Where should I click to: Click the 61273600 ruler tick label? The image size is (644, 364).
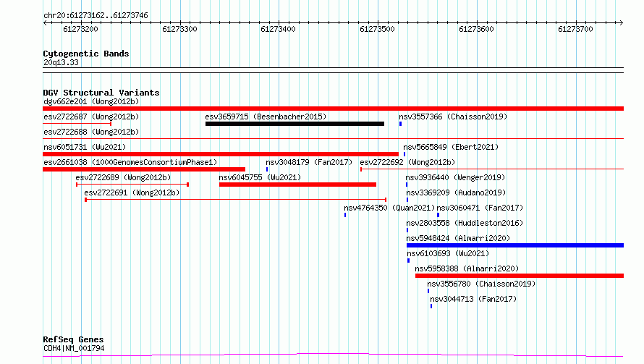pyautogui.click(x=476, y=29)
